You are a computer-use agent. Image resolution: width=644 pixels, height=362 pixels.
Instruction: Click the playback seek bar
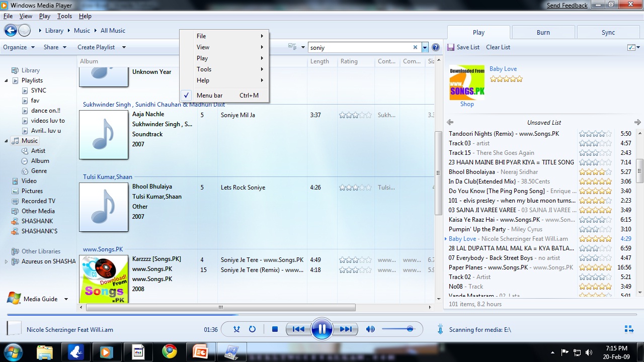coord(322,315)
